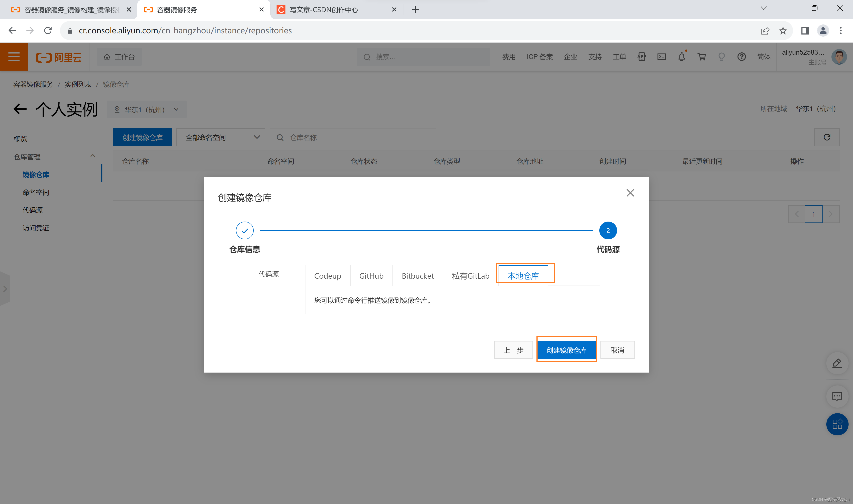The image size is (853, 504).
Task: Select the GitHub code source tab
Action: [371, 276]
